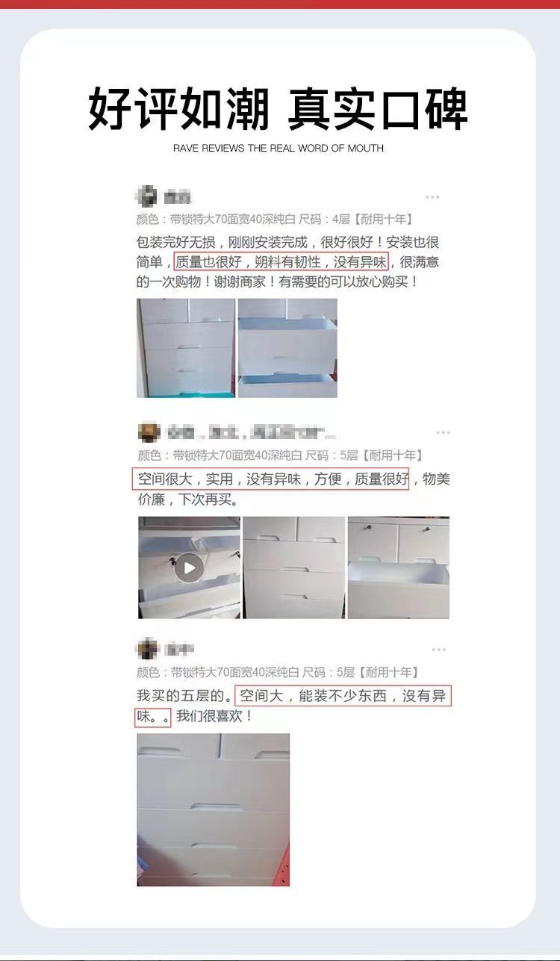
Task: Select first review's 4层 spec line
Action: tap(275, 220)
